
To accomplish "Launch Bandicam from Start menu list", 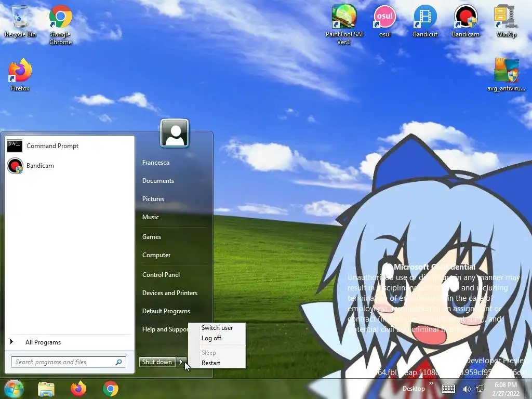I will pos(70,166).
